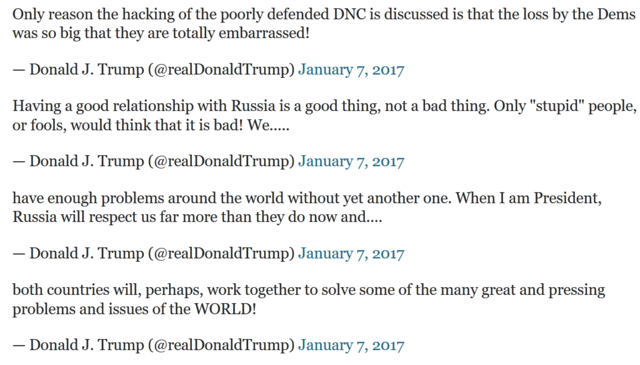Click the trailing "We....." text in second tweet
This screenshot has height=365, width=640.
[268, 125]
